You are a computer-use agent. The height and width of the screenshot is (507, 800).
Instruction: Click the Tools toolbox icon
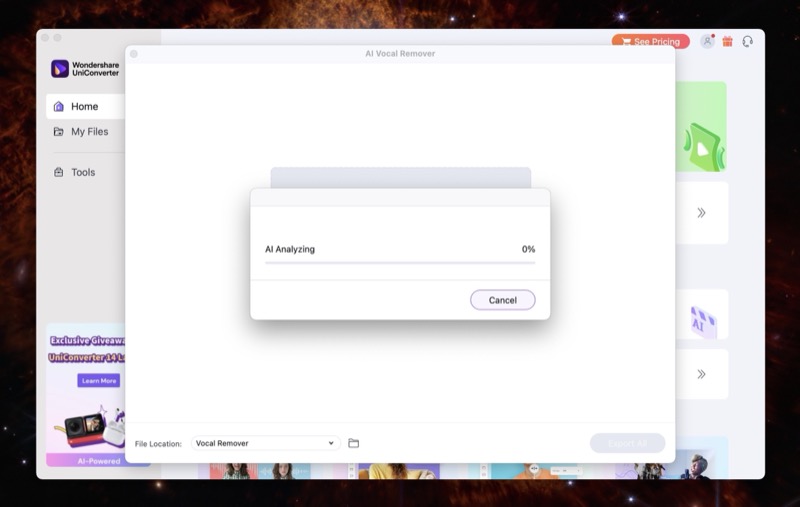click(59, 172)
